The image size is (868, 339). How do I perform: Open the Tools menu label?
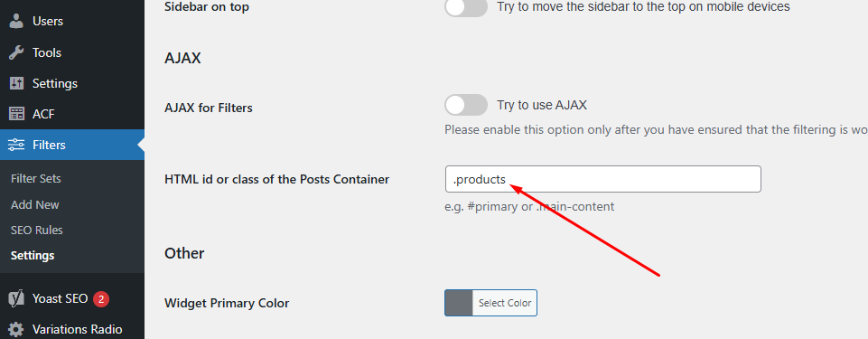(x=46, y=52)
